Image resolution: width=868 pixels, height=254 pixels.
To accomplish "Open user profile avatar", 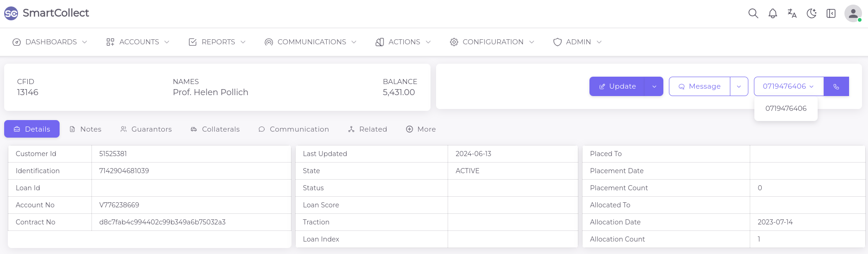I will [853, 13].
